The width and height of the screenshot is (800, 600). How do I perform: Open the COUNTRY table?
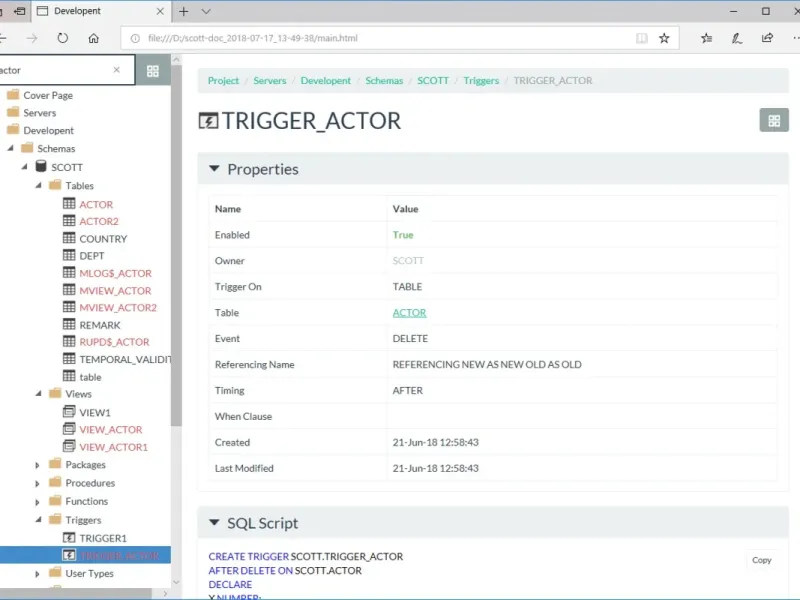tap(103, 239)
